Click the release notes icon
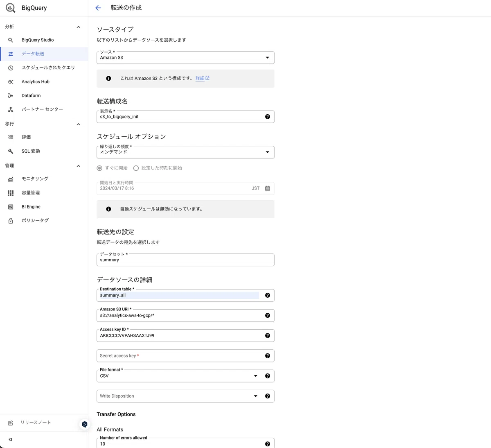This screenshot has height=448, width=491. (11, 423)
